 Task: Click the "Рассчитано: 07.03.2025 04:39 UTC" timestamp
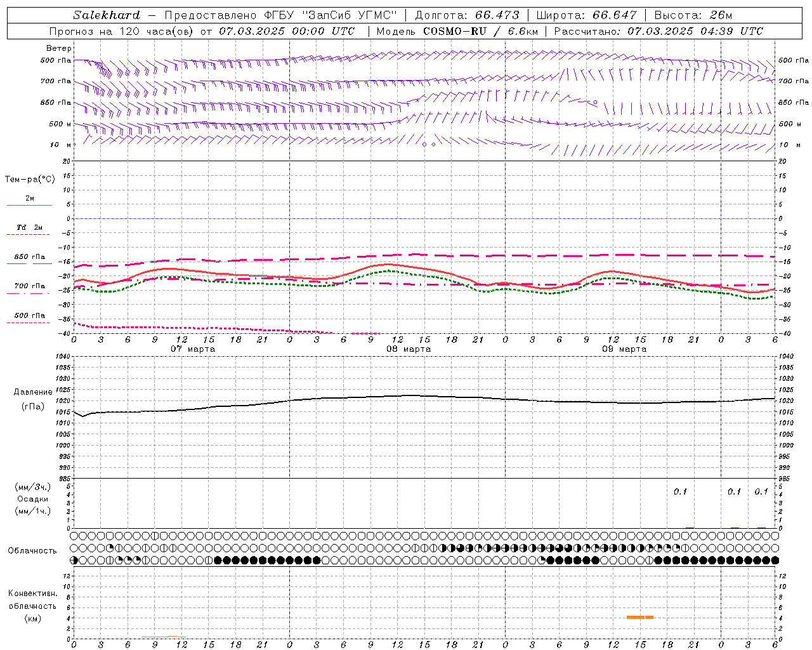658,31
